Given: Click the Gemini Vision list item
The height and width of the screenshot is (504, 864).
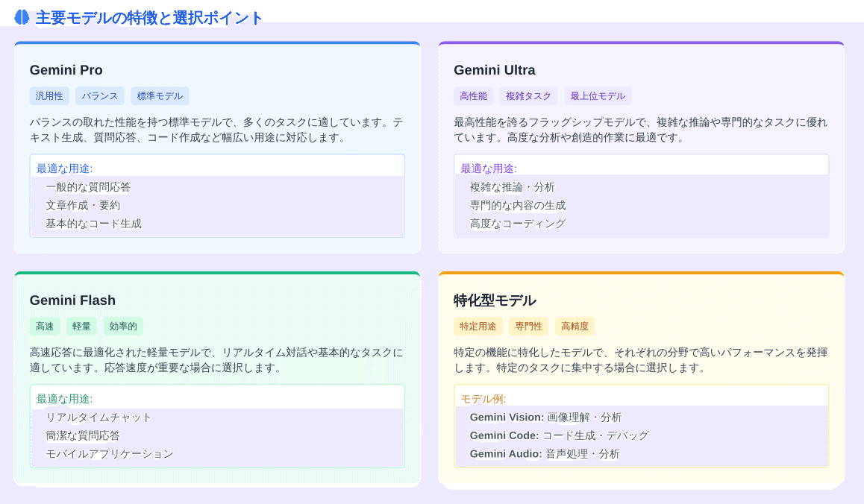Looking at the screenshot, I should 545,418.
